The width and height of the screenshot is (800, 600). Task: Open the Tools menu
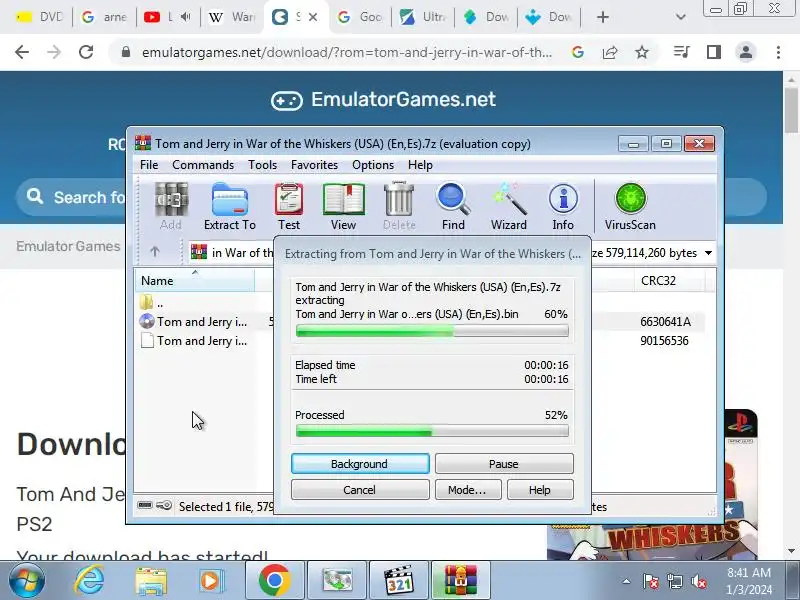pyautogui.click(x=262, y=165)
